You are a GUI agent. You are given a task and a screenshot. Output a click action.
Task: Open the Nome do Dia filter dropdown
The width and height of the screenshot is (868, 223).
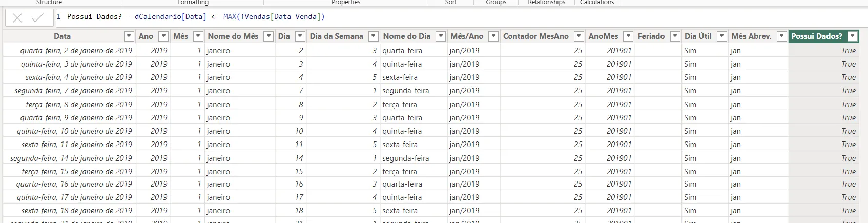pos(441,36)
